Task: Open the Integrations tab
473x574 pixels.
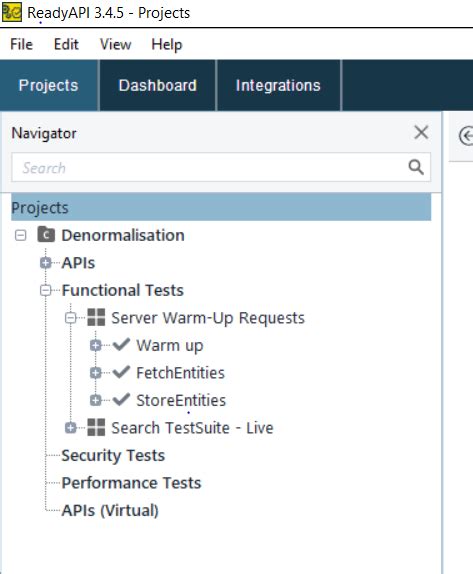Action: pyautogui.click(x=278, y=85)
